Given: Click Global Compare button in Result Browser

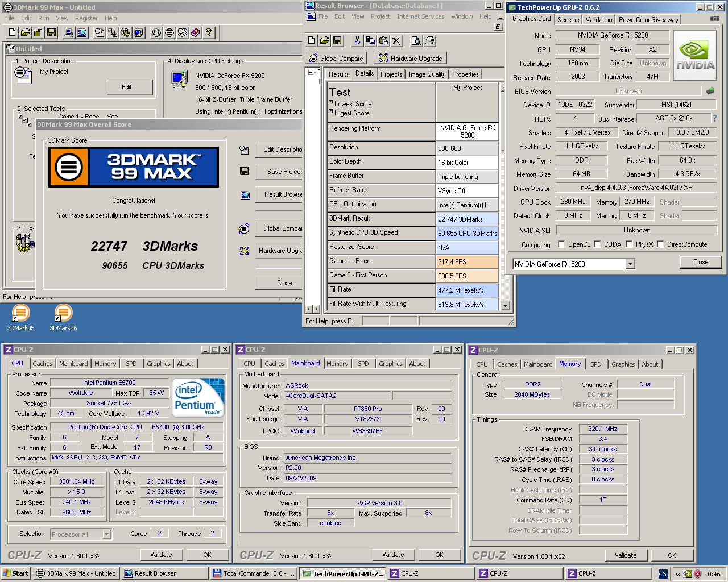Looking at the screenshot, I should click(336, 58).
